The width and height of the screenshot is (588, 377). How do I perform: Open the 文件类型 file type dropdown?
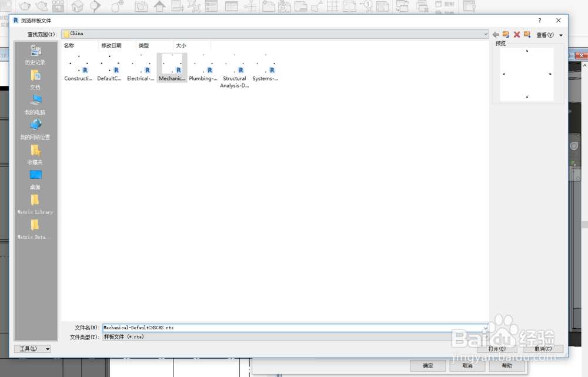486,336
